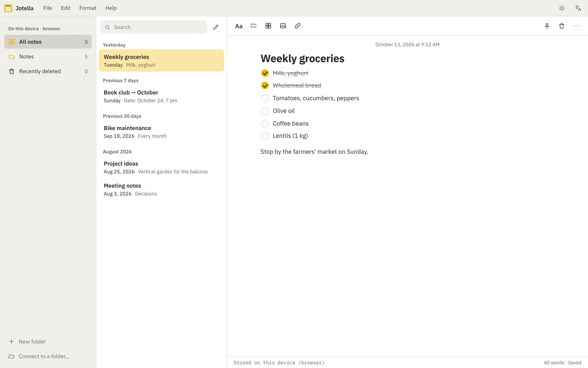Open the Bike maintenance note
The image size is (588, 368).
161,132
